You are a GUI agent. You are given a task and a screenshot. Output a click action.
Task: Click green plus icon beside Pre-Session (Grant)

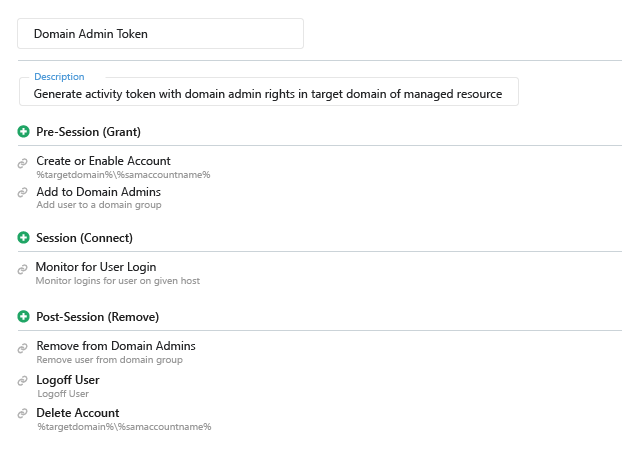[23, 132]
